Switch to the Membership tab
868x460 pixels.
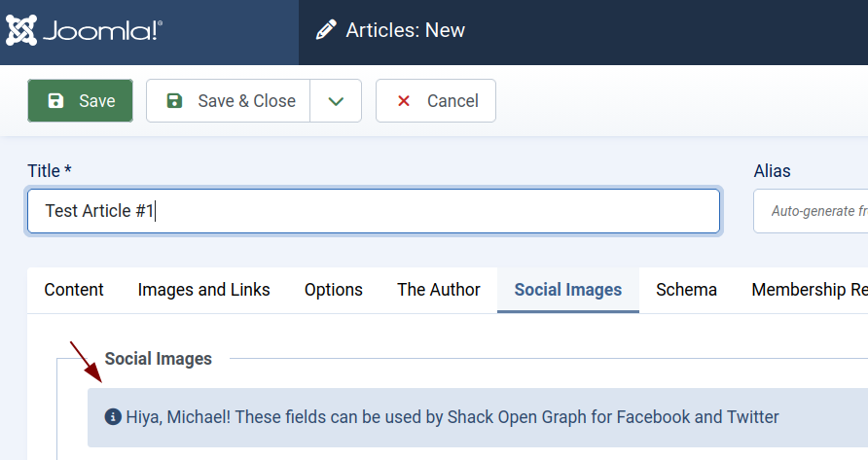click(x=808, y=290)
